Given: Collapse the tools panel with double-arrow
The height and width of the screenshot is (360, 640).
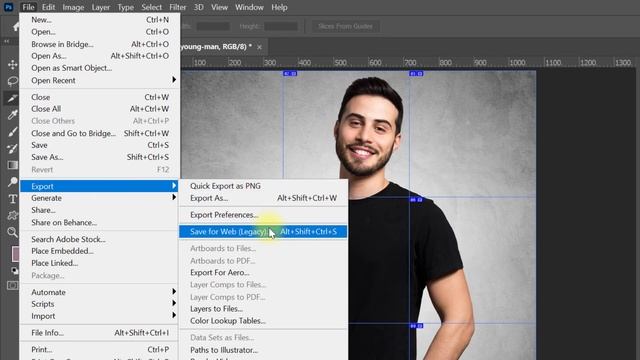Looking at the screenshot, I should coord(7,41).
